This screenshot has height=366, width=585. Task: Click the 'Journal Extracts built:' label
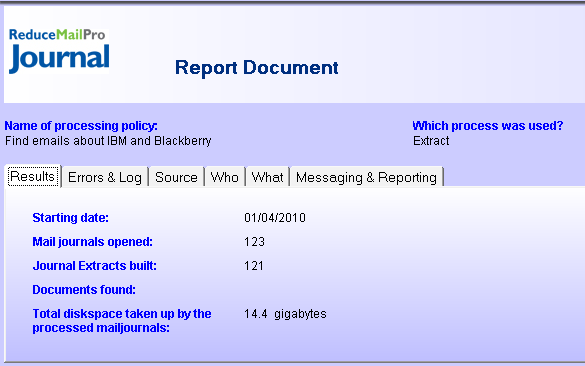[x=94, y=266]
